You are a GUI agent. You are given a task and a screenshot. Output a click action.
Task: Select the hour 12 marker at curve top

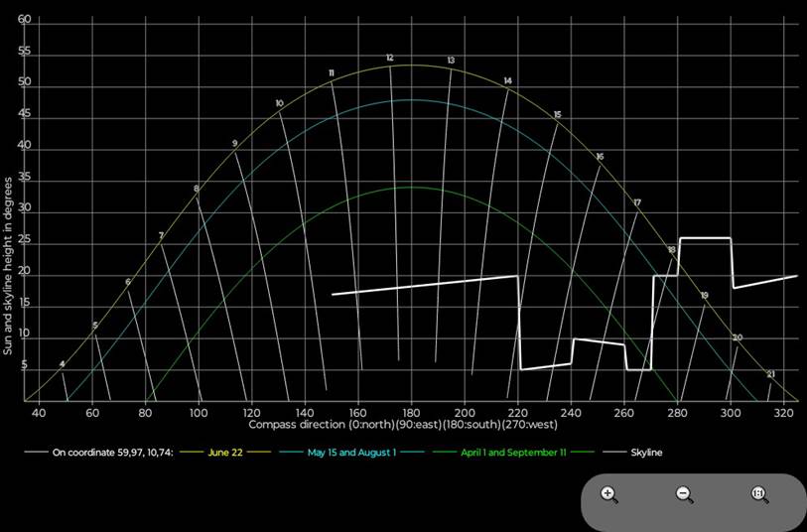click(x=390, y=59)
